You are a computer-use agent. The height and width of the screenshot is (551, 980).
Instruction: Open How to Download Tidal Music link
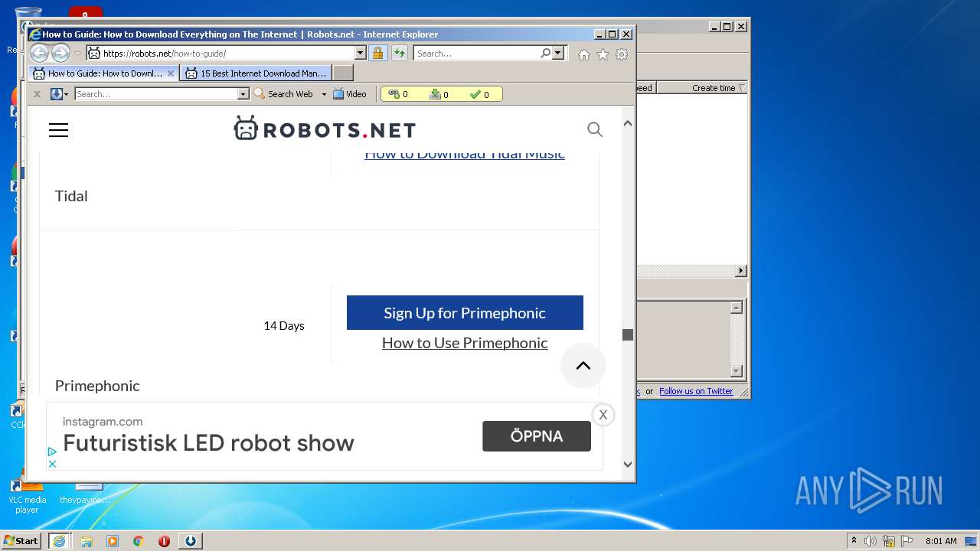[x=465, y=154]
